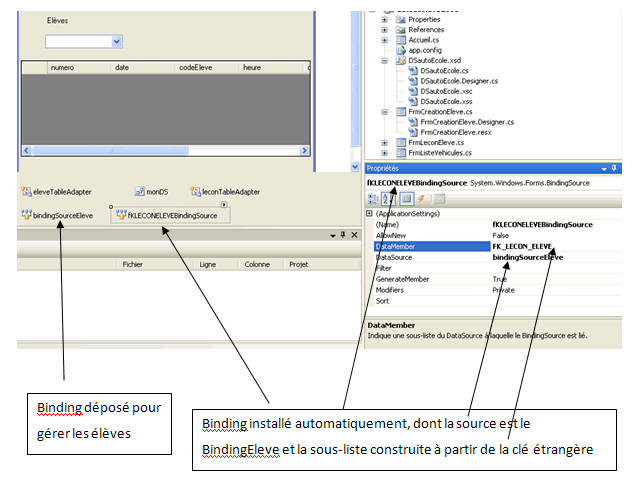Select the bindingSourceEleve component
The image size is (640, 486).
click(x=60, y=215)
